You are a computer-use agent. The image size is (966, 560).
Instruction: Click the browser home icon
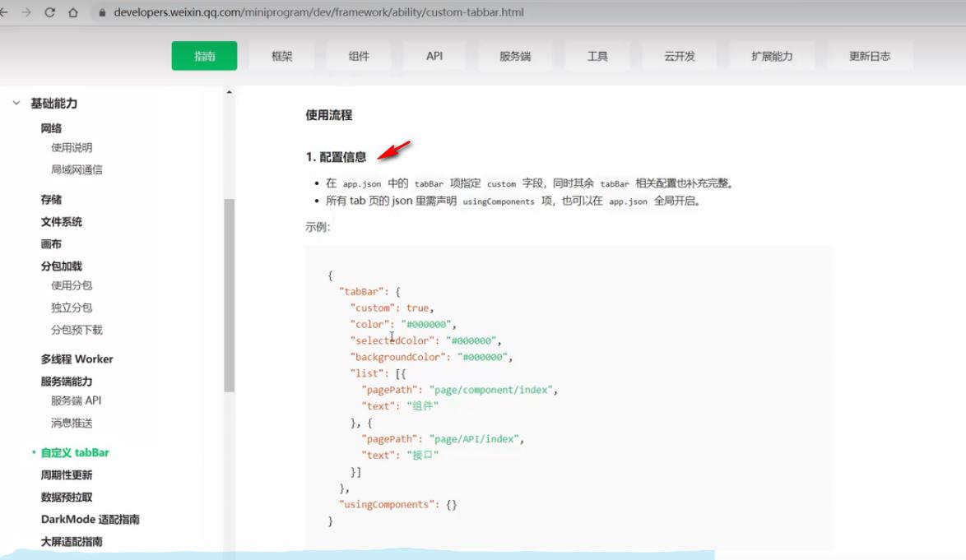(72, 13)
